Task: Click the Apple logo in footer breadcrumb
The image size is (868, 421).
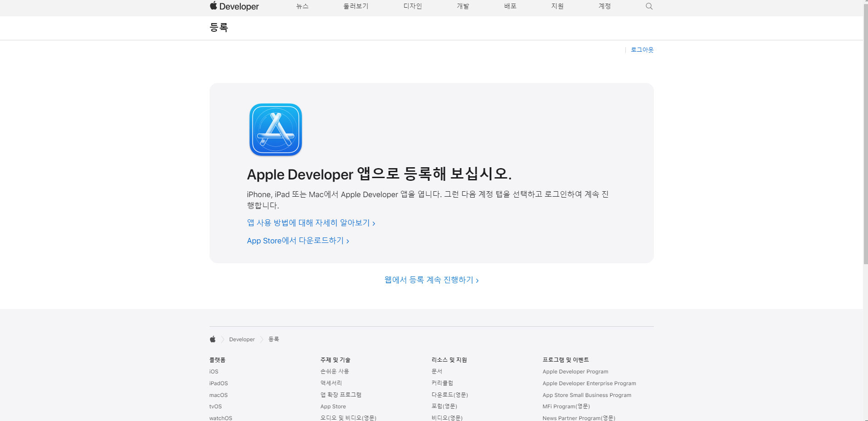Action: 213,339
